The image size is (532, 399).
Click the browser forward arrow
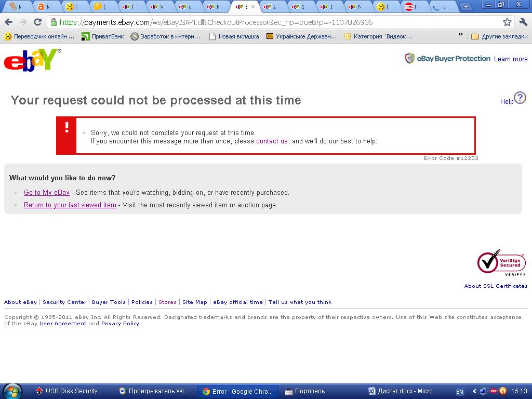[23, 22]
